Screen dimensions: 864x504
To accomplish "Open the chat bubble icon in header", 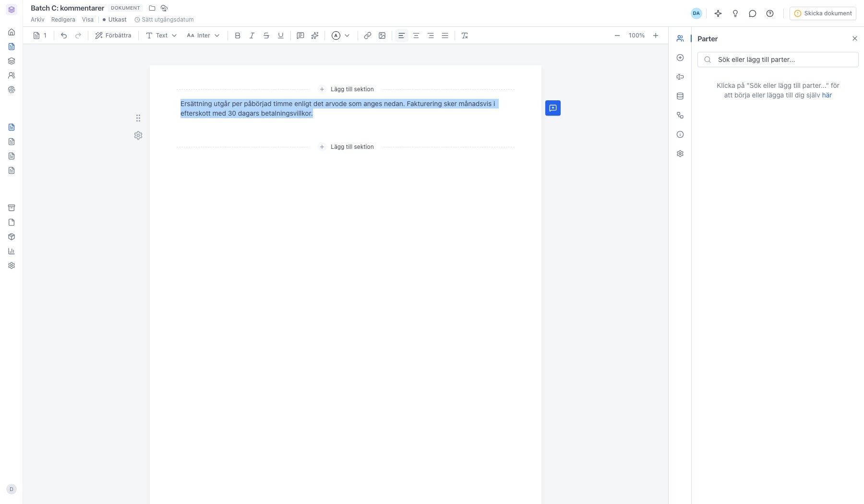I will (x=753, y=13).
